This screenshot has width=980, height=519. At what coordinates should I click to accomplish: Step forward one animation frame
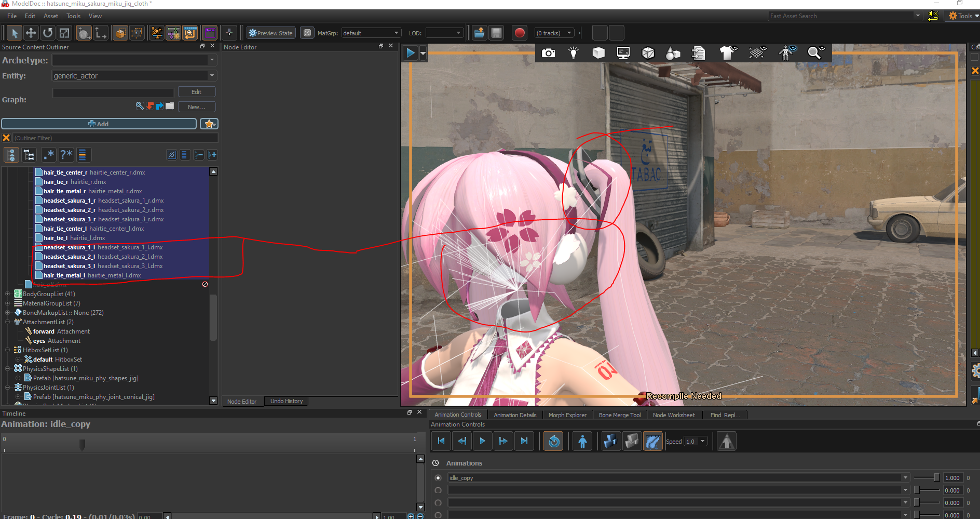pyautogui.click(x=503, y=441)
